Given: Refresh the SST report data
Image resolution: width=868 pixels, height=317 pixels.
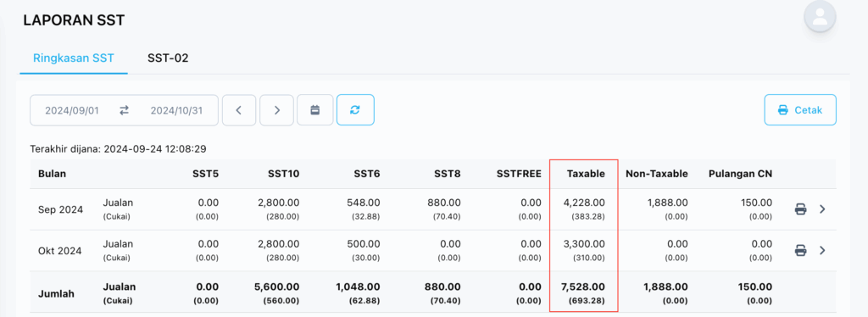Looking at the screenshot, I should pos(355,110).
